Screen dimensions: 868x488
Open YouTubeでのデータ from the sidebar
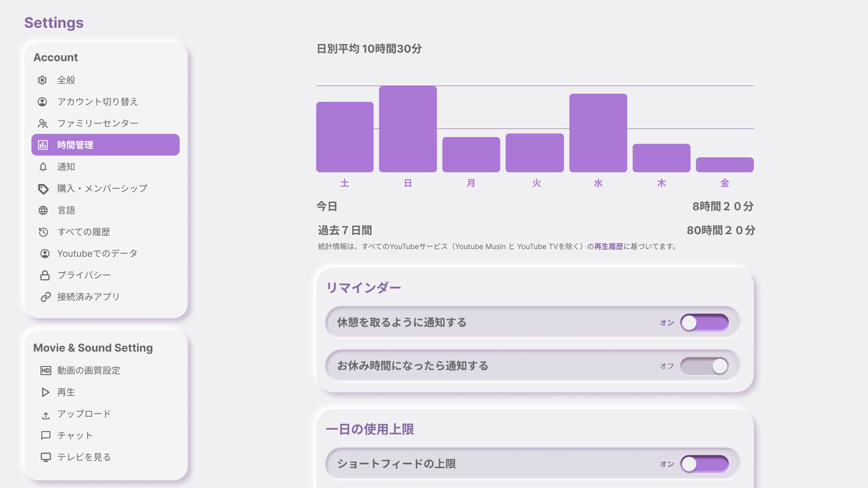point(97,254)
